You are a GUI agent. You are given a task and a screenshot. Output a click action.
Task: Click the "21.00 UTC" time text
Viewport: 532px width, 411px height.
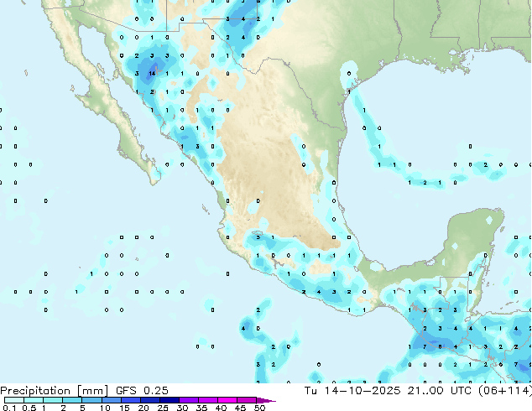point(440,391)
